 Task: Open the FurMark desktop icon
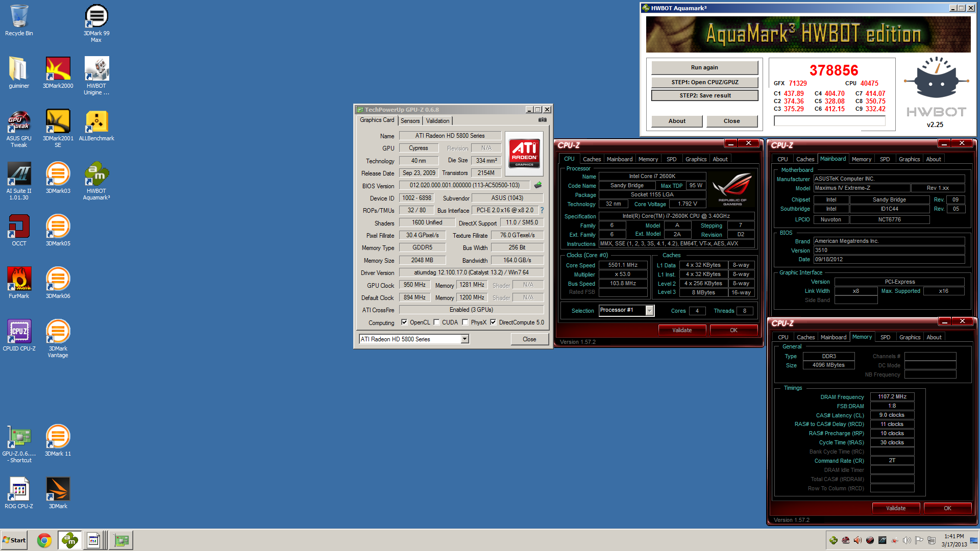click(19, 283)
